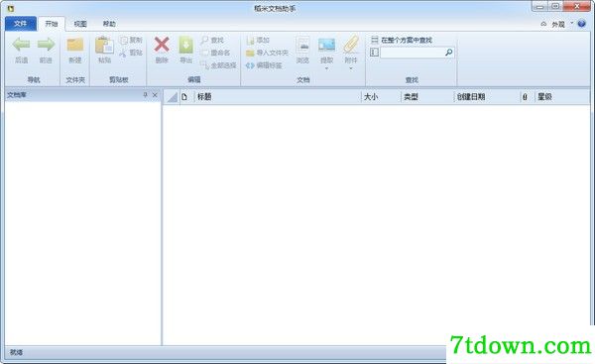Close the 文档库 side panel
595x364 pixels.
(x=155, y=95)
